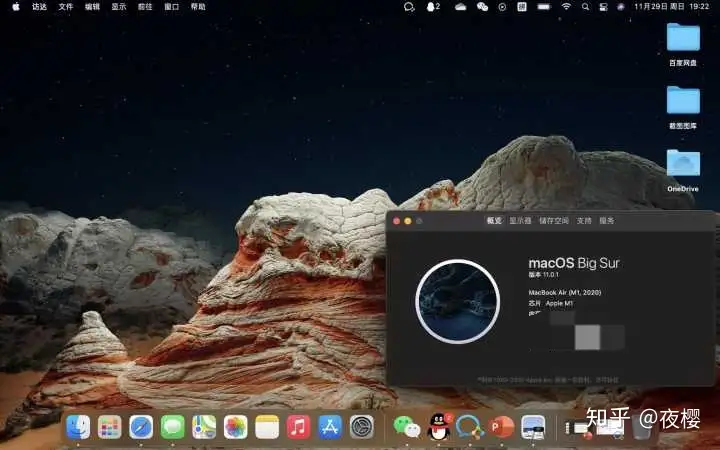Close the About This Mac window
Image resolution: width=720 pixels, height=450 pixels.
click(396, 221)
